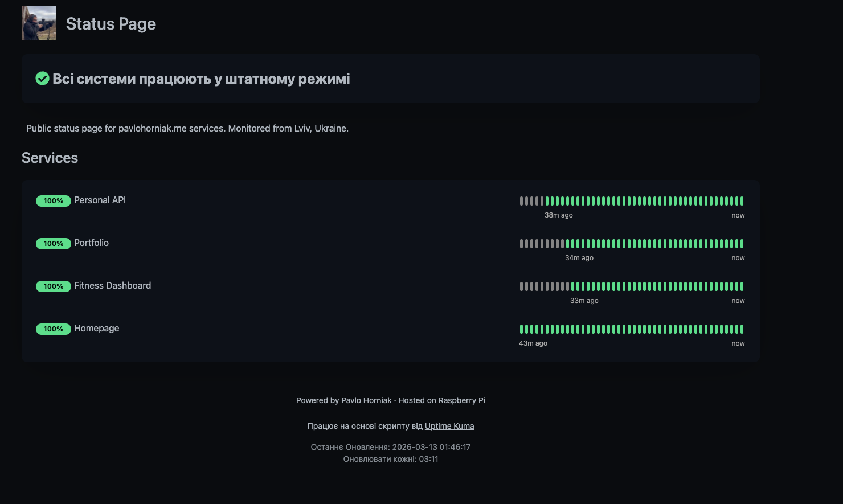
Task: Select the Homepage service entry
Action: pyautogui.click(x=96, y=328)
